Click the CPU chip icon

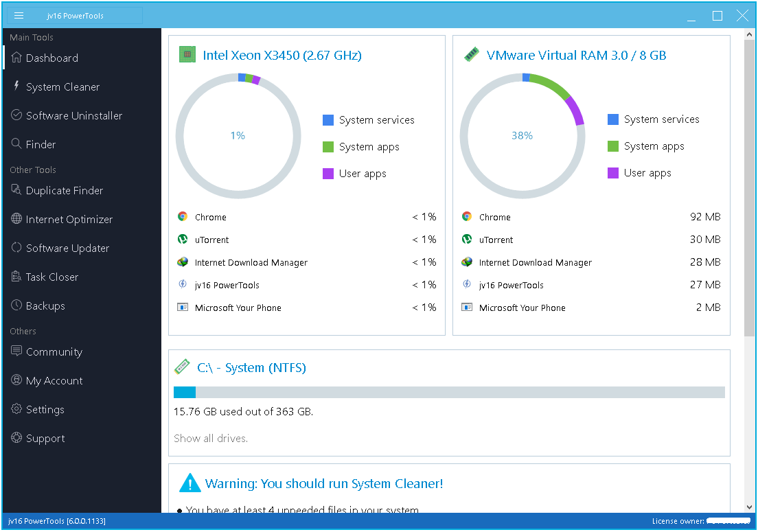coord(187,55)
